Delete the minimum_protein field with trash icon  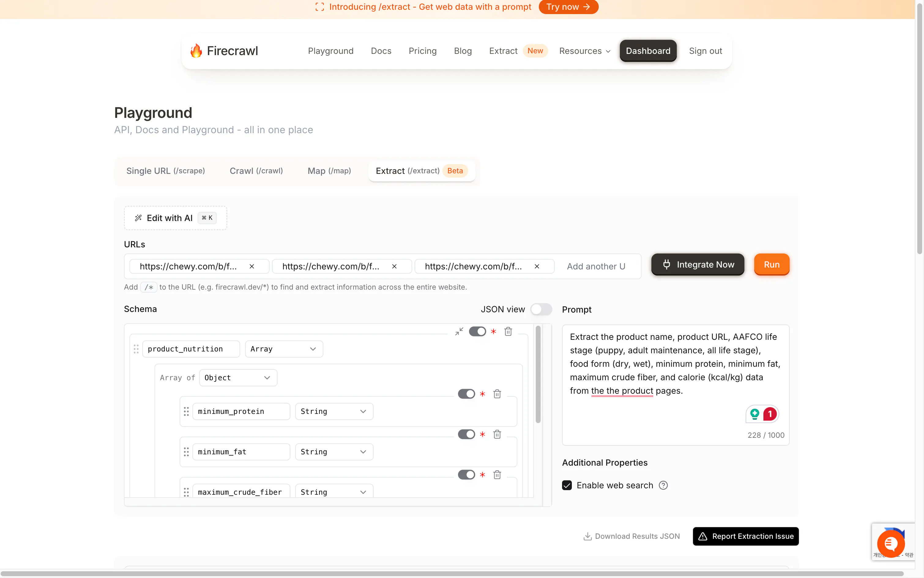pyautogui.click(x=497, y=394)
